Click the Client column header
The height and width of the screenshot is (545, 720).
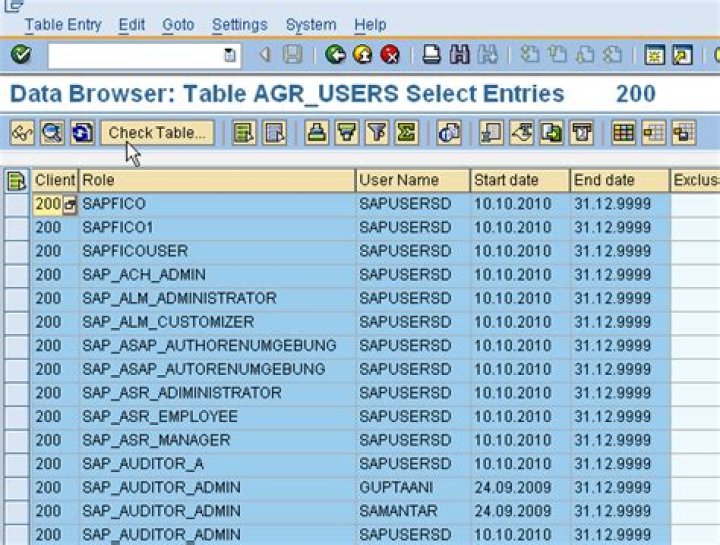coord(55,180)
